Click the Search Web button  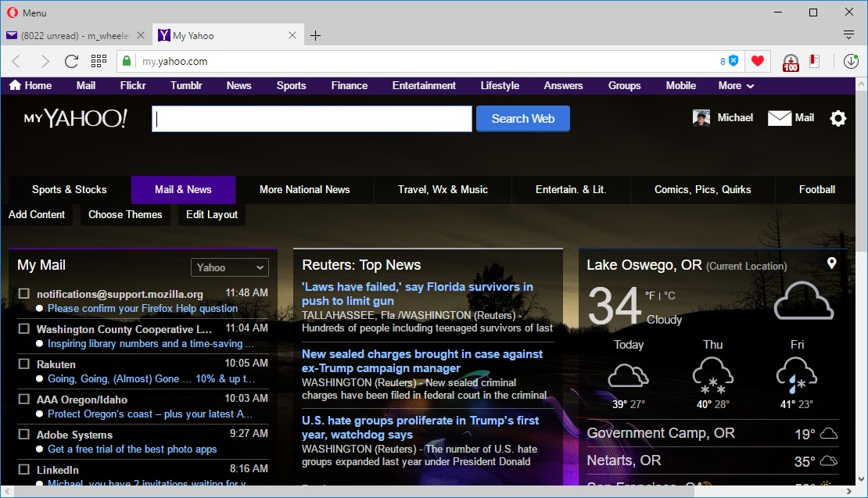(522, 119)
